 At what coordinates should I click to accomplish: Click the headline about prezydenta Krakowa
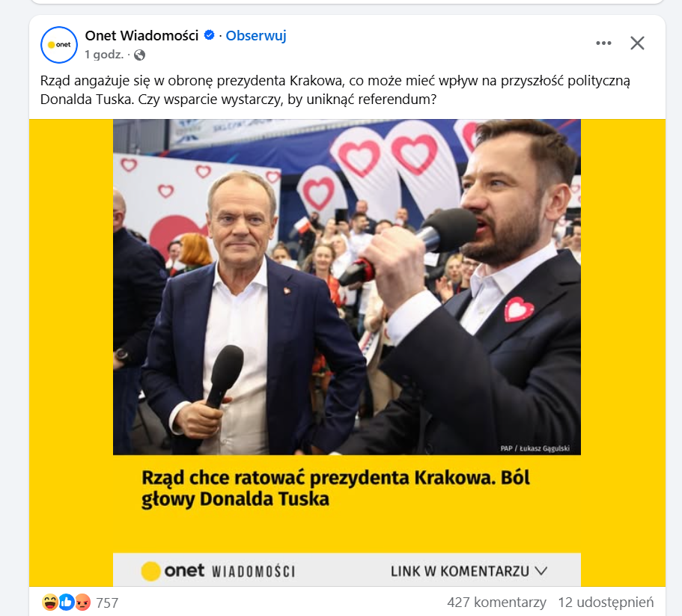[x=335, y=488]
